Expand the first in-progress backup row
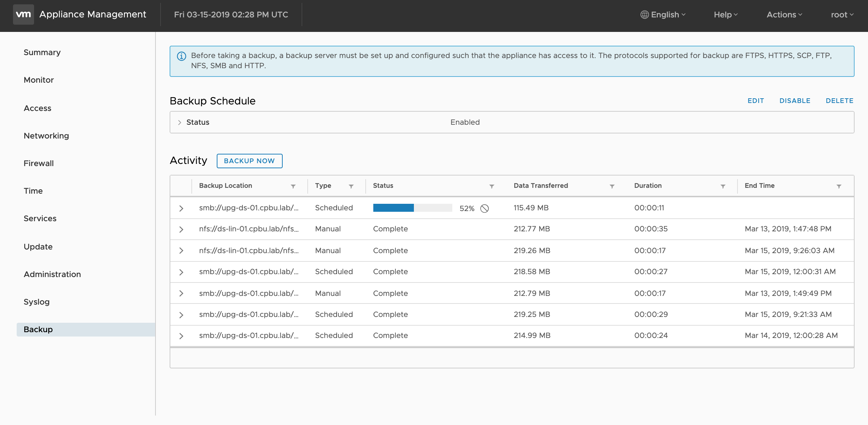The width and height of the screenshot is (868, 425). click(x=182, y=209)
